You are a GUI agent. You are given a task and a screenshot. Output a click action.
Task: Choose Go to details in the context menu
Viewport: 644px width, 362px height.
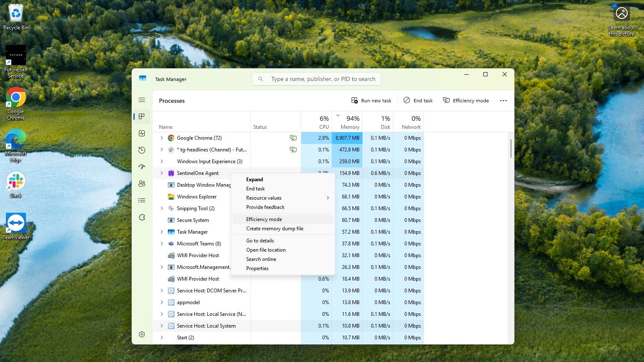[x=260, y=240]
